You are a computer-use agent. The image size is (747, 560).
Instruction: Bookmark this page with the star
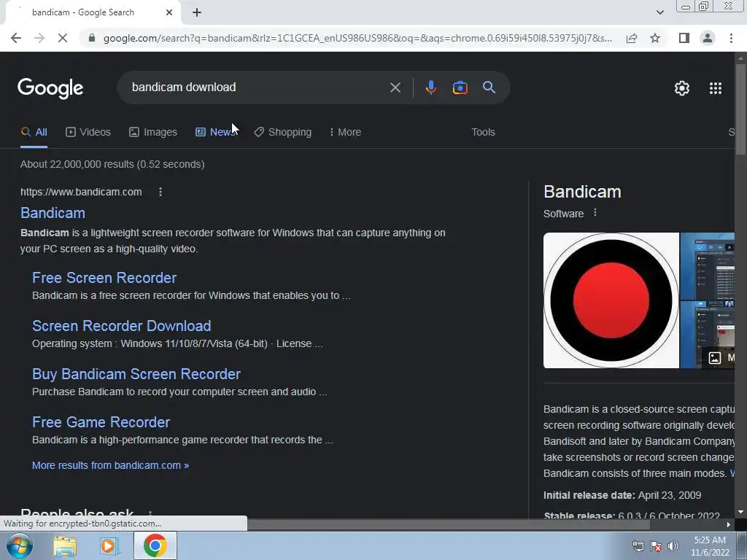655,38
